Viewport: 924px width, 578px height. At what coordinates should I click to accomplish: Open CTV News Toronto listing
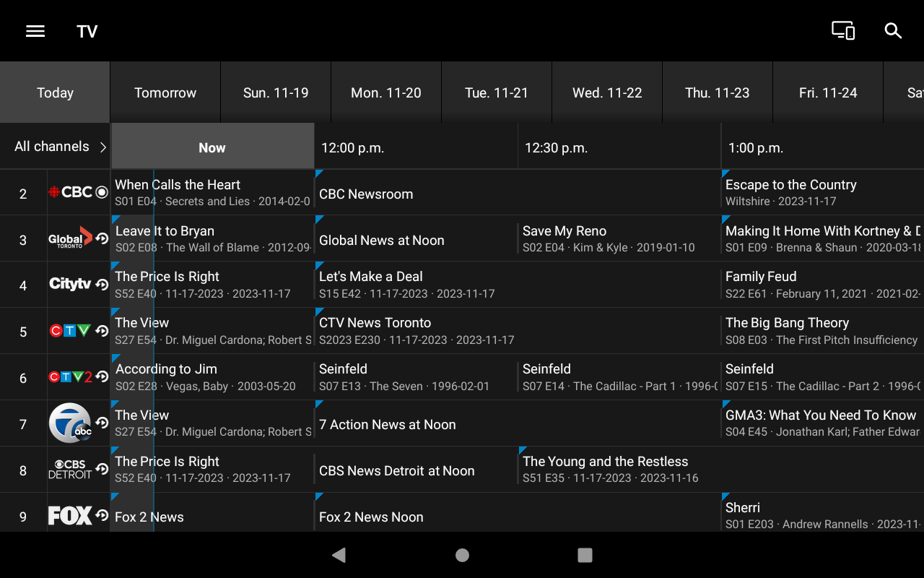518,331
